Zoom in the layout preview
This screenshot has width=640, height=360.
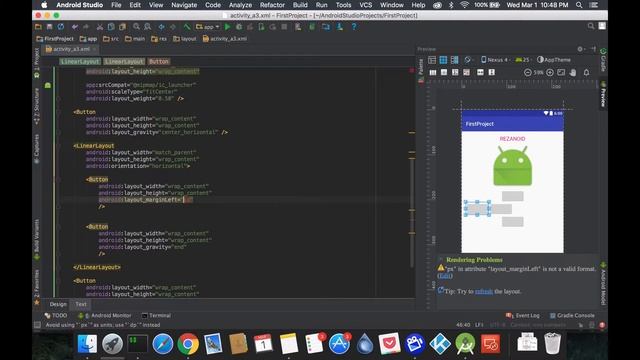pos(550,72)
